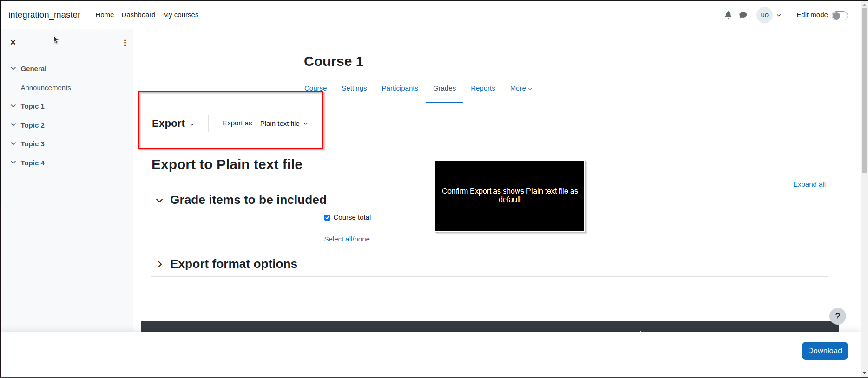868x378 pixels.
Task: Open the Plain text file format dropdown
Action: click(x=284, y=124)
